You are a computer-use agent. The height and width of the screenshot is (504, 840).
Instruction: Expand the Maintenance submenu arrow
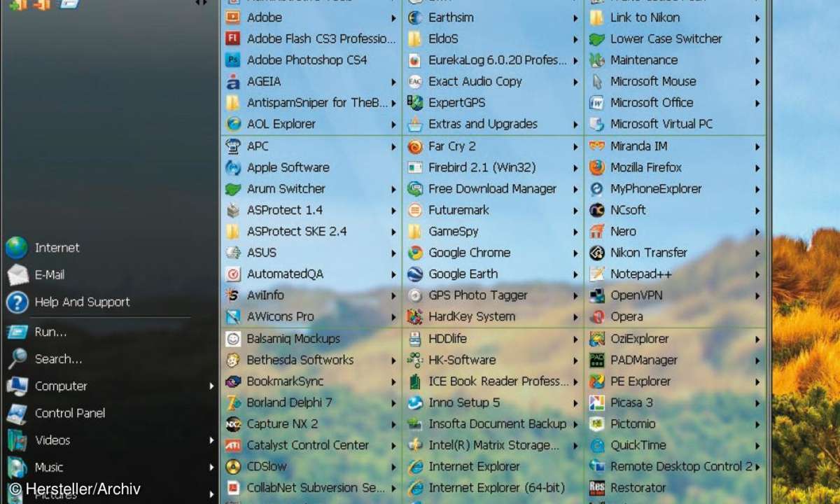click(x=757, y=60)
